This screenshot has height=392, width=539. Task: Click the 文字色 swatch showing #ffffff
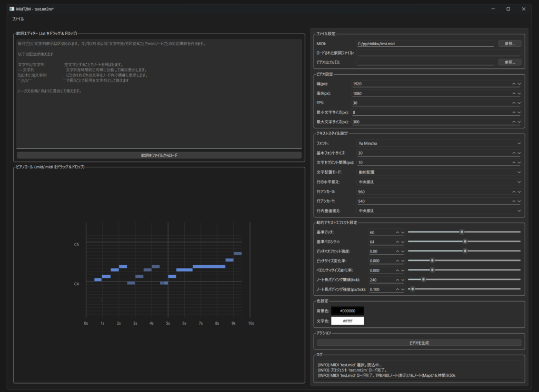347,321
